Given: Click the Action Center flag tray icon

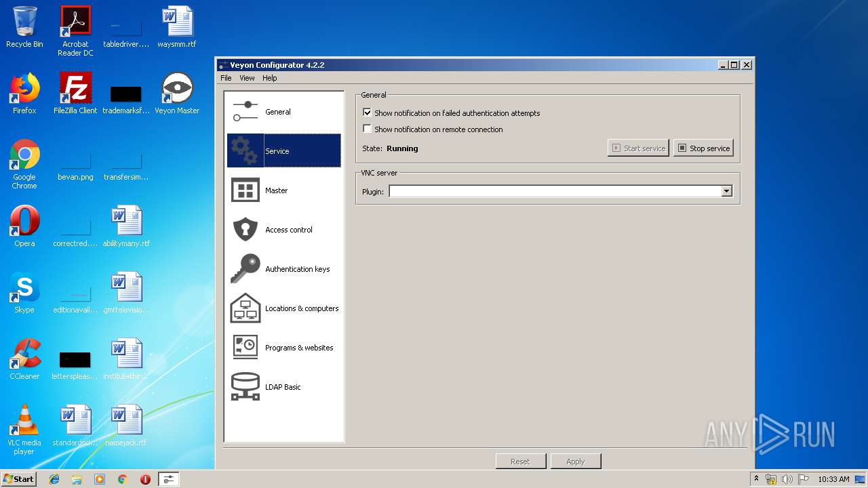Looking at the screenshot, I should (x=803, y=479).
